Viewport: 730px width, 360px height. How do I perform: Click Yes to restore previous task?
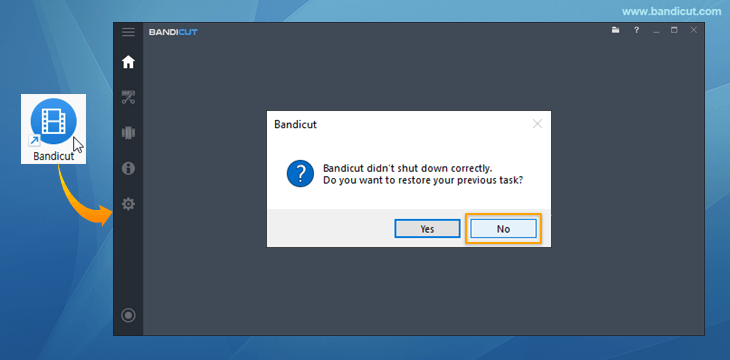(427, 229)
